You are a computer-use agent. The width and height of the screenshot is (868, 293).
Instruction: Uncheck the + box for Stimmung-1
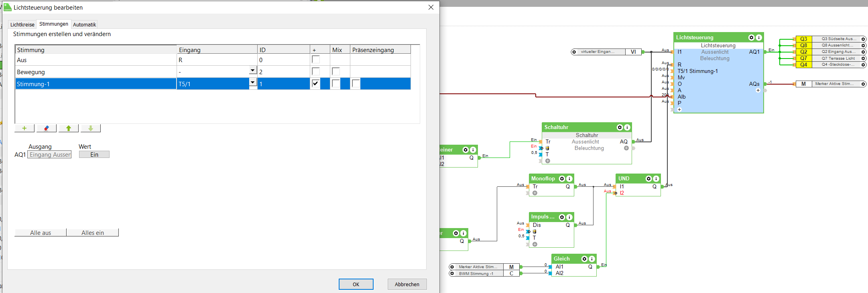[x=316, y=83]
